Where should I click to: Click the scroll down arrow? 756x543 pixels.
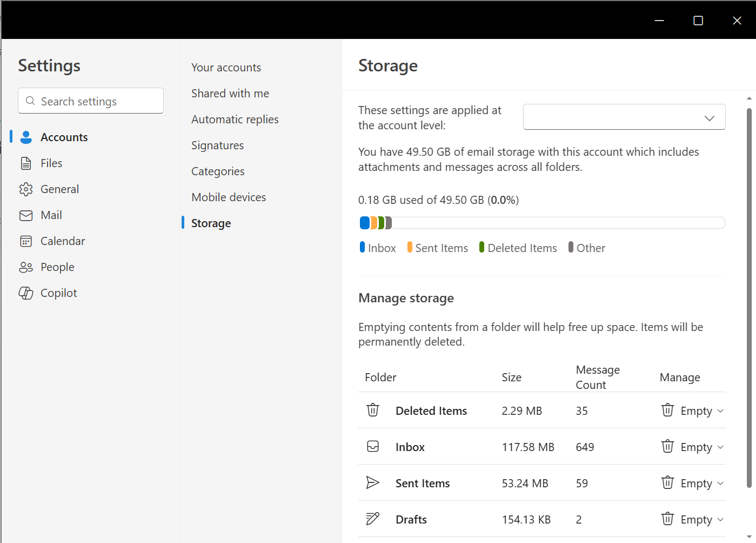(x=749, y=537)
